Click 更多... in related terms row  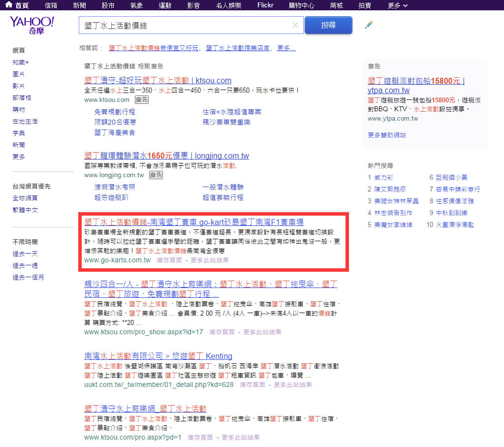pos(286,48)
